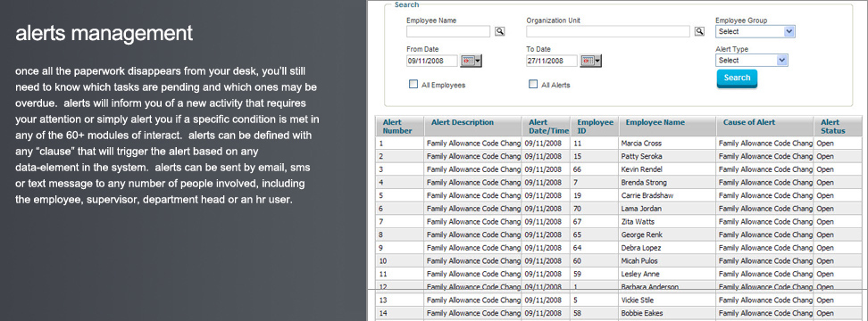Click into the Employee Name input field
This screenshot has height=321, width=868.
tap(448, 31)
